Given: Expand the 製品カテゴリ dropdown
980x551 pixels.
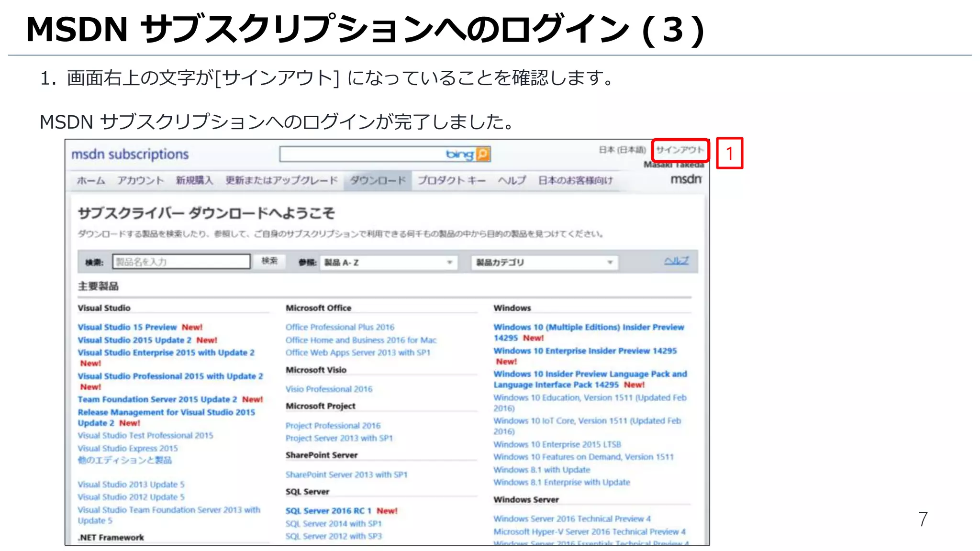Looking at the screenshot, I should [545, 263].
